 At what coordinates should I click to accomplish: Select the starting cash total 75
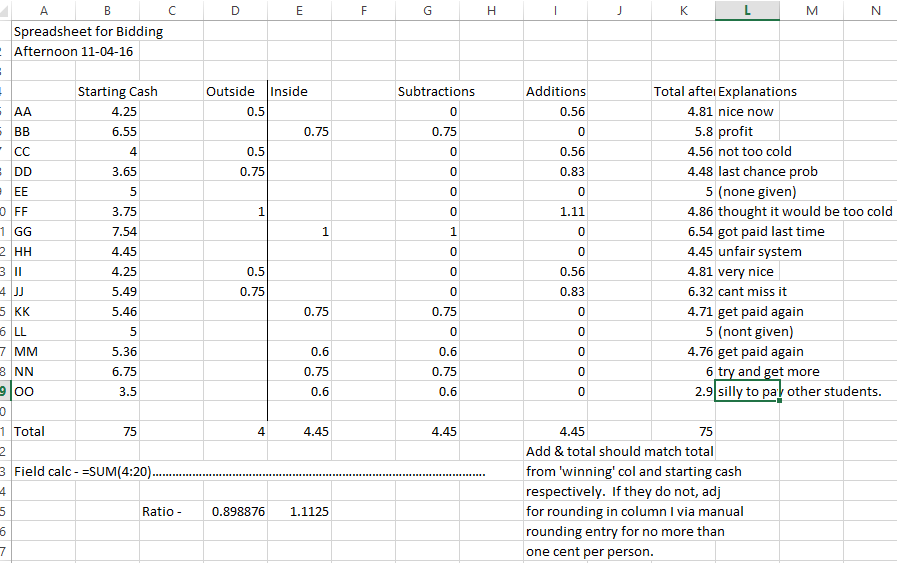tap(108, 431)
